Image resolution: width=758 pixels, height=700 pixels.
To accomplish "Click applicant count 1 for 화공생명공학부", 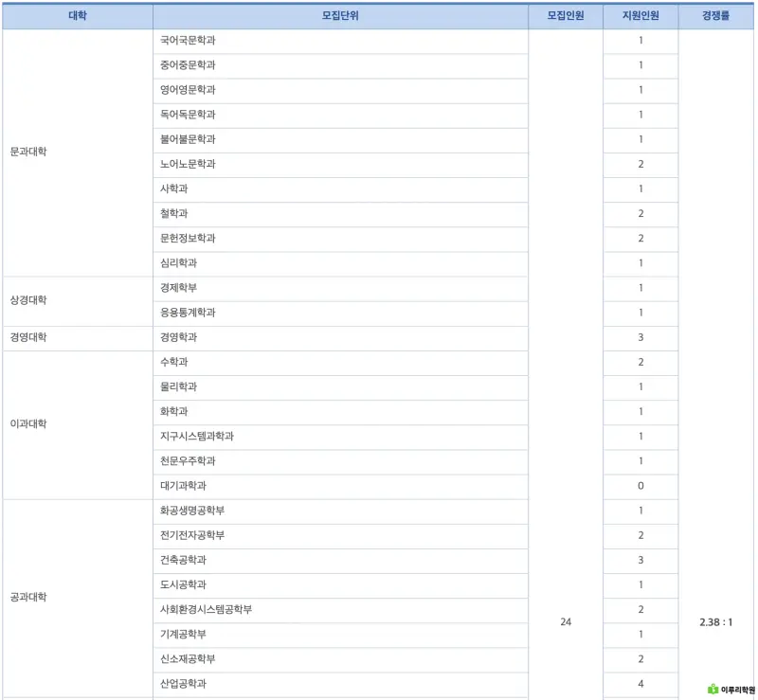I will [641, 511].
